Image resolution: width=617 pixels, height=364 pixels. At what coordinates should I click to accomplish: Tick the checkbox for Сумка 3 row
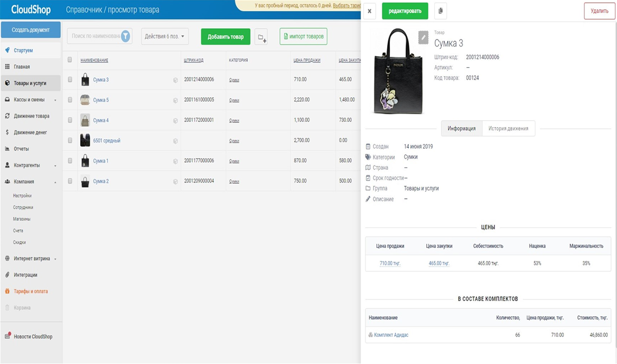(x=70, y=80)
